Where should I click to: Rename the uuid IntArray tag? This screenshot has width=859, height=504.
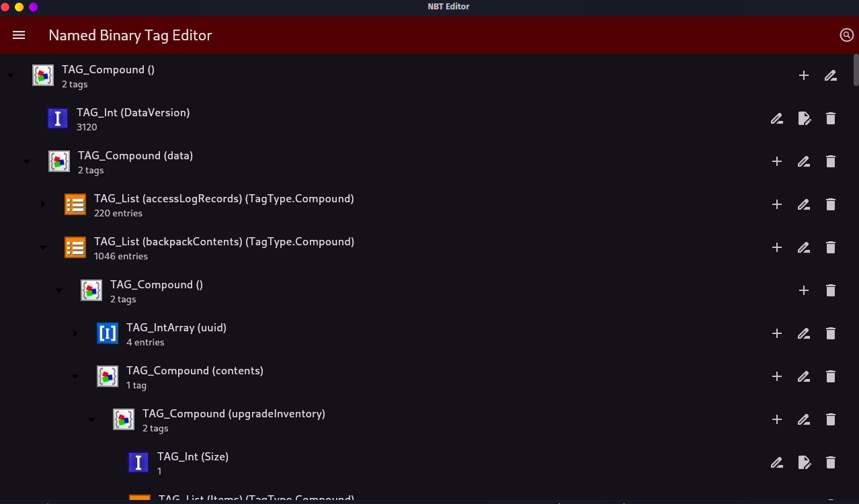click(x=804, y=333)
